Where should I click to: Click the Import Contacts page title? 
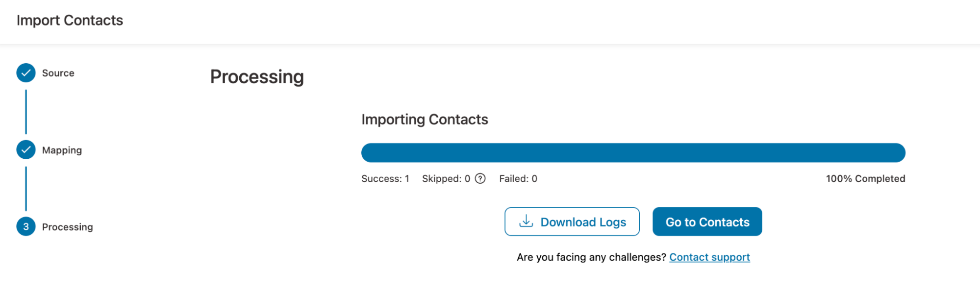coord(70,20)
